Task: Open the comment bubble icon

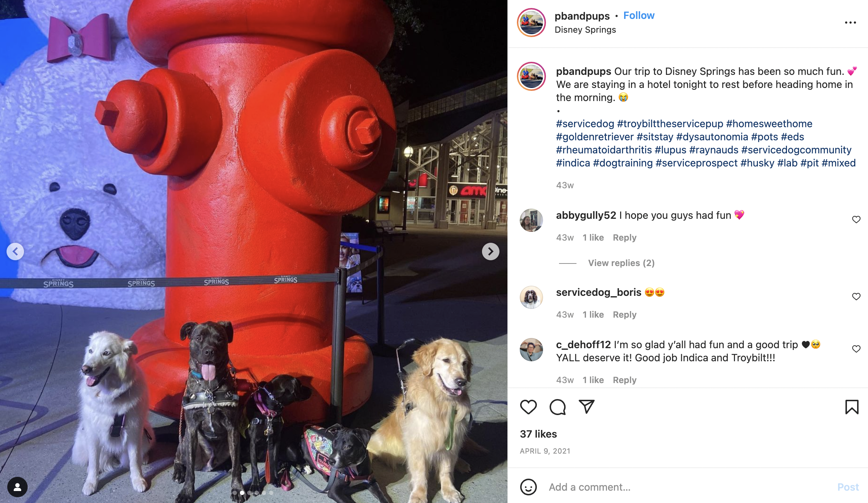Action: pyautogui.click(x=558, y=407)
